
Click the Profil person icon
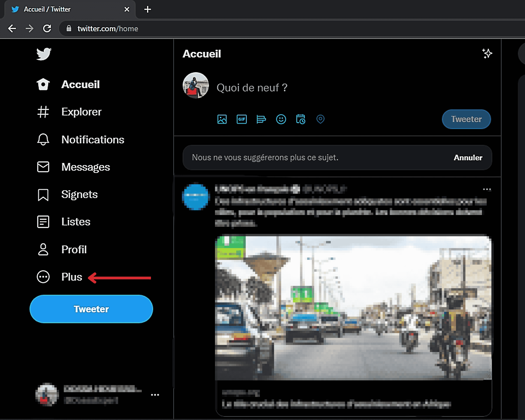(43, 249)
